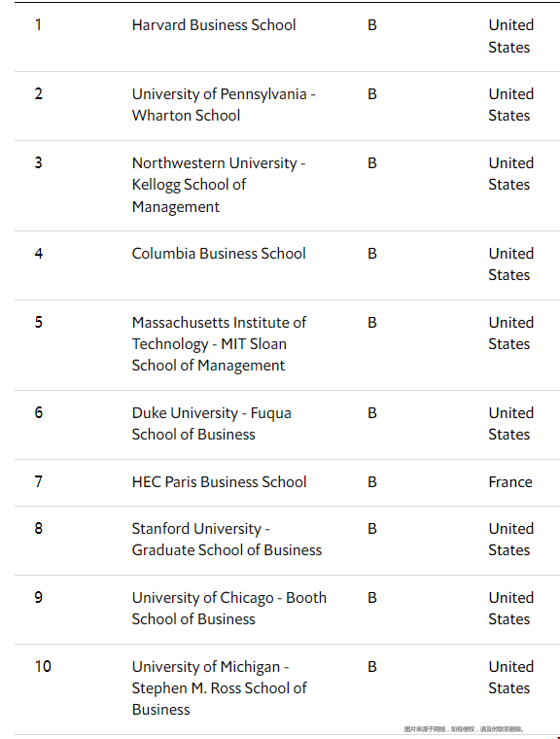Click Columbia Business School row text
This screenshot has height=739, width=560.
(x=219, y=254)
